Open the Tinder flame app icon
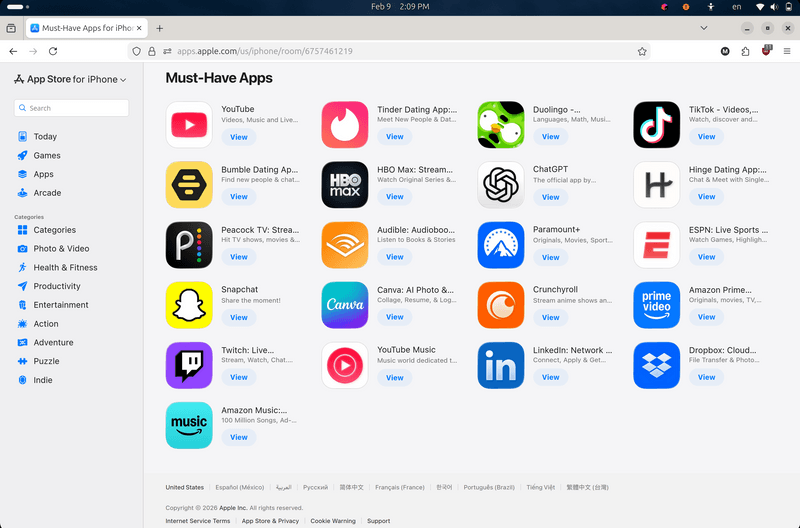Image resolution: width=800 pixels, height=528 pixels. click(345, 124)
